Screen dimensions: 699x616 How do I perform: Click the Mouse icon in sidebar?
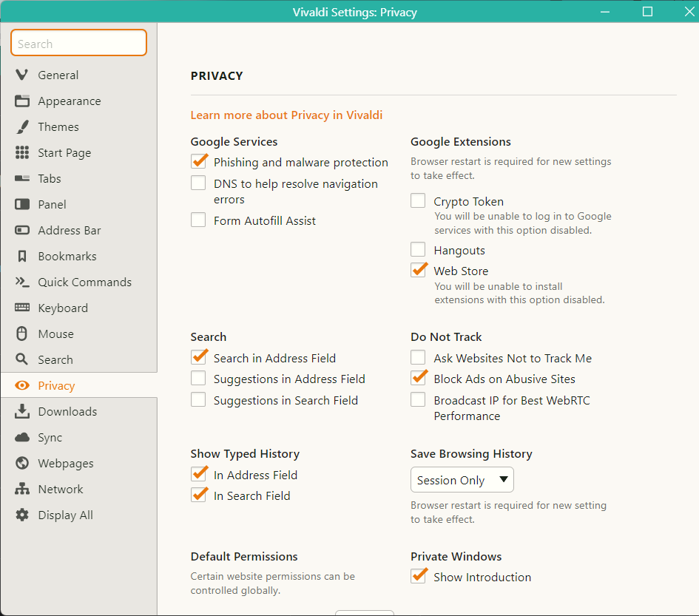pyautogui.click(x=22, y=334)
